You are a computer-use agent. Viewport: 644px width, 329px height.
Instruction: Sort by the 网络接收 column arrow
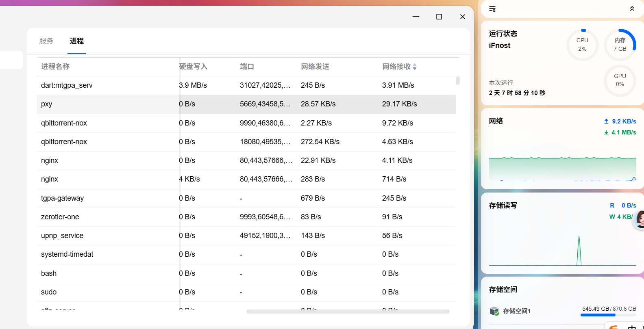[415, 67]
